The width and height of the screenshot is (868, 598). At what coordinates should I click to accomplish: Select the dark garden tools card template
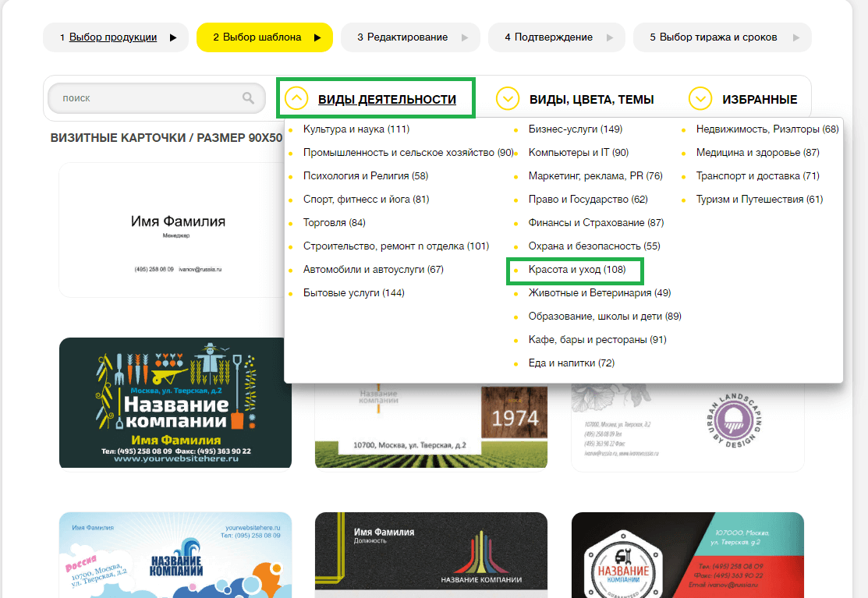(175, 403)
